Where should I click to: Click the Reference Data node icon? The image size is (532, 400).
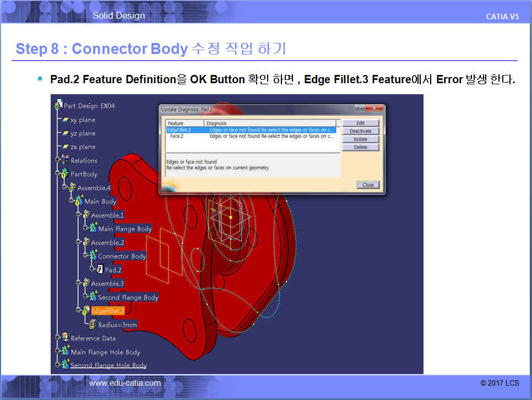click(x=65, y=338)
